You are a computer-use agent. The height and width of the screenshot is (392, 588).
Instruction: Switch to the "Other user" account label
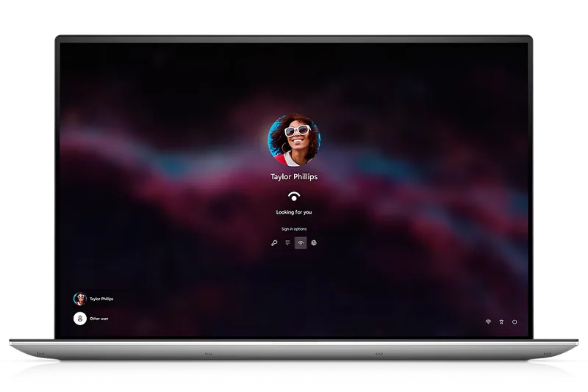pos(98,319)
